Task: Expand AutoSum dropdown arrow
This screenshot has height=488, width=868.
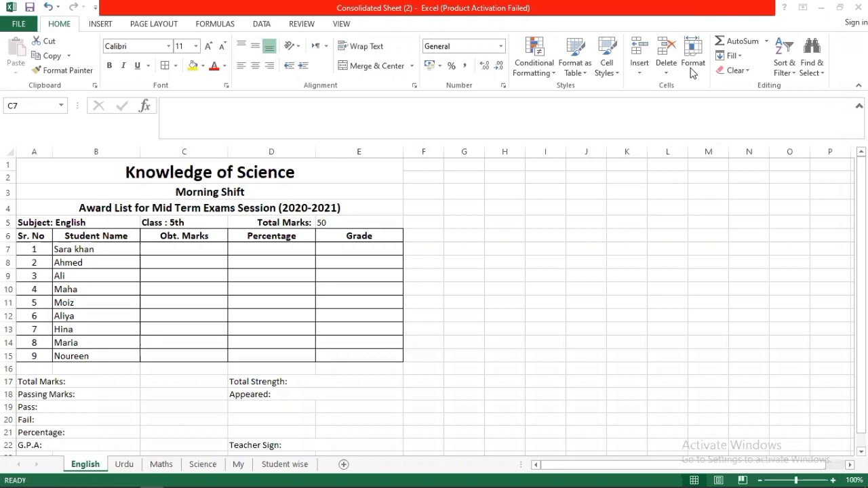Action: point(766,41)
